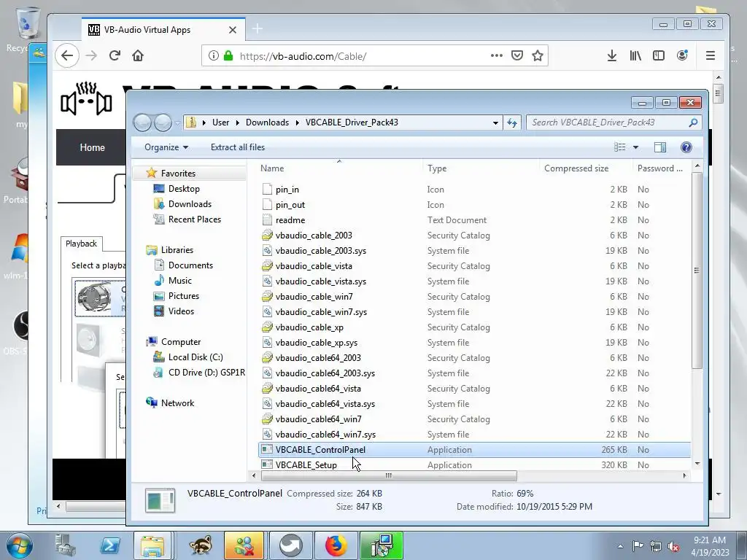Click the change view icon in Explorer
Screen dimensions: 747x560
(620, 147)
